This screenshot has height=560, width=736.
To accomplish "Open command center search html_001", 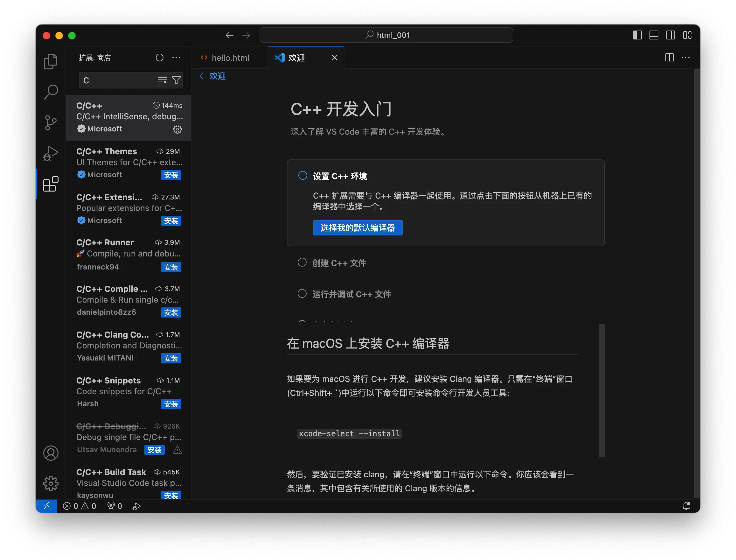I will click(386, 35).
